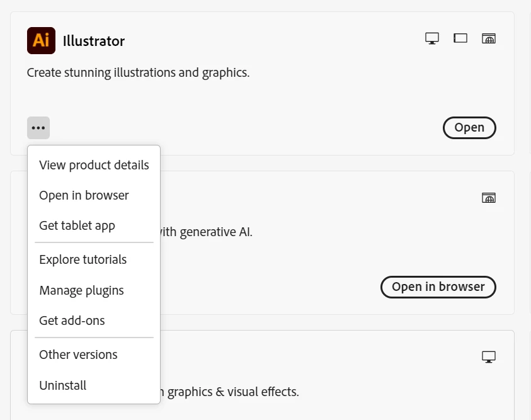Select Open in browser menu entry

pos(94,195)
